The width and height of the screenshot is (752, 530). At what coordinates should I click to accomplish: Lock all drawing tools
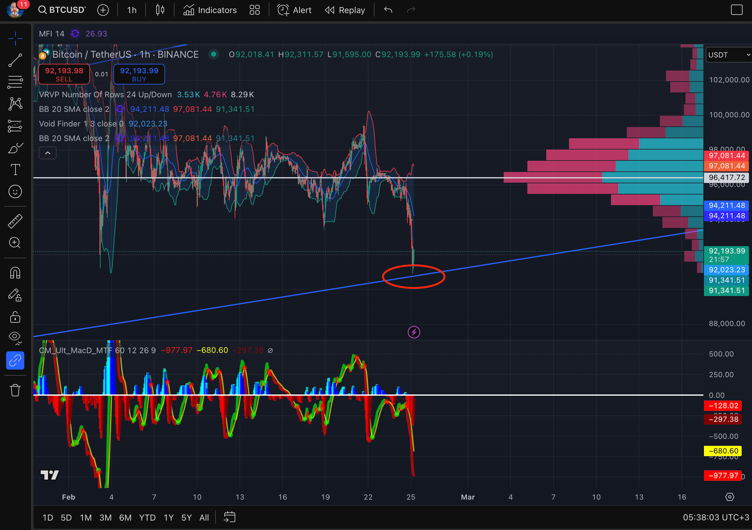(x=15, y=317)
